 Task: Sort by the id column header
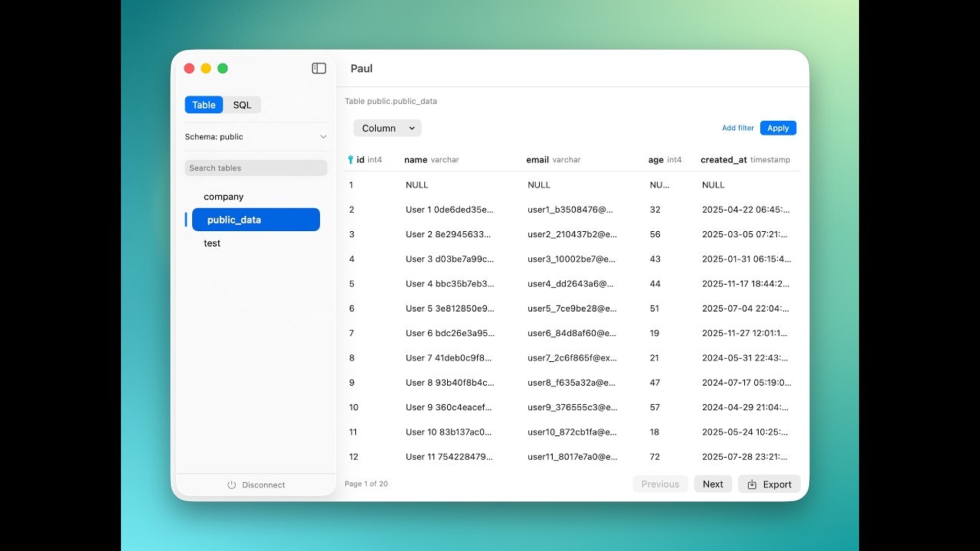point(369,160)
